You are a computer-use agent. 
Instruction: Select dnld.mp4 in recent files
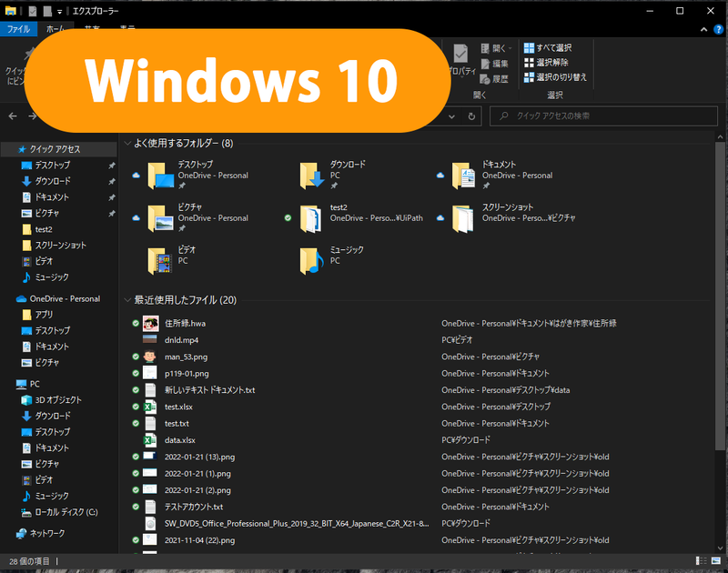pyautogui.click(x=181, y=340)
